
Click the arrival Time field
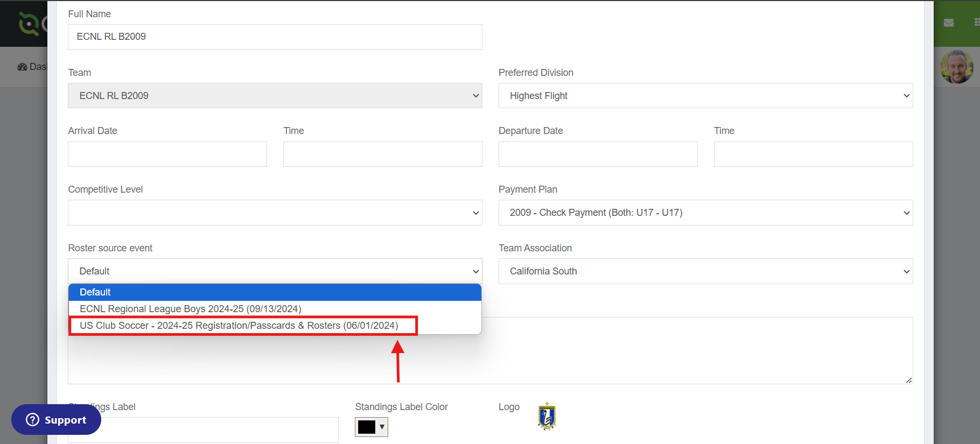(x=383, y=154)
